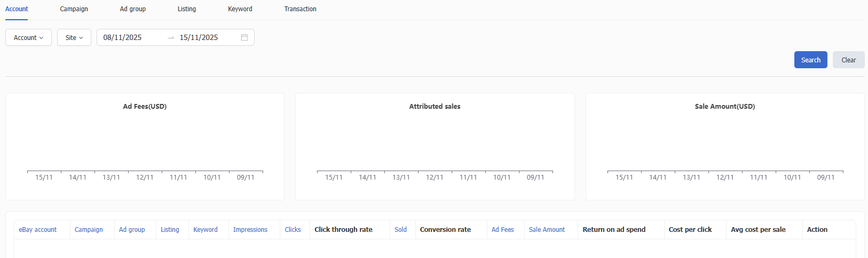The height and width of the screenshot is (258, 868).
Task: Open the Account dropdown filter
Action: coord(28,37)
